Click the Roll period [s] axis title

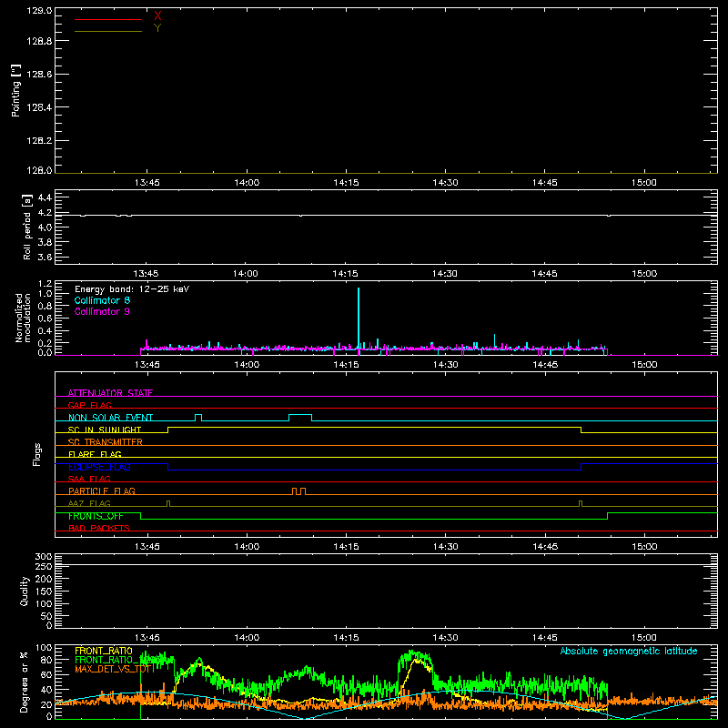coord(26,227)
